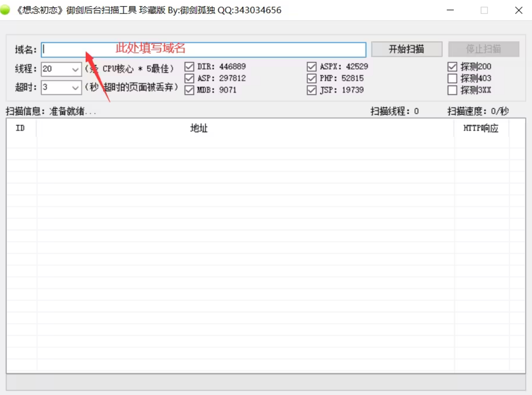The image size is (532, 395).
Task: Toggle the PHP dictionary checkbox
Action: point(312,79)
